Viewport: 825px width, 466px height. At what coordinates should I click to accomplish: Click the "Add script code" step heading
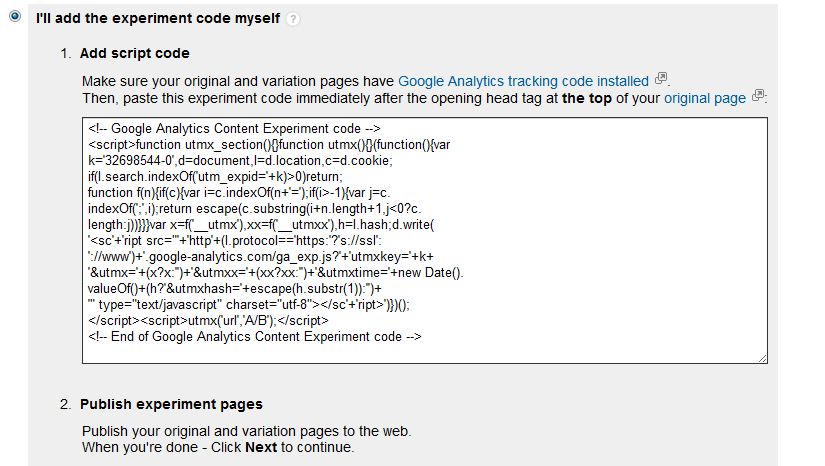tap(135, 53)
